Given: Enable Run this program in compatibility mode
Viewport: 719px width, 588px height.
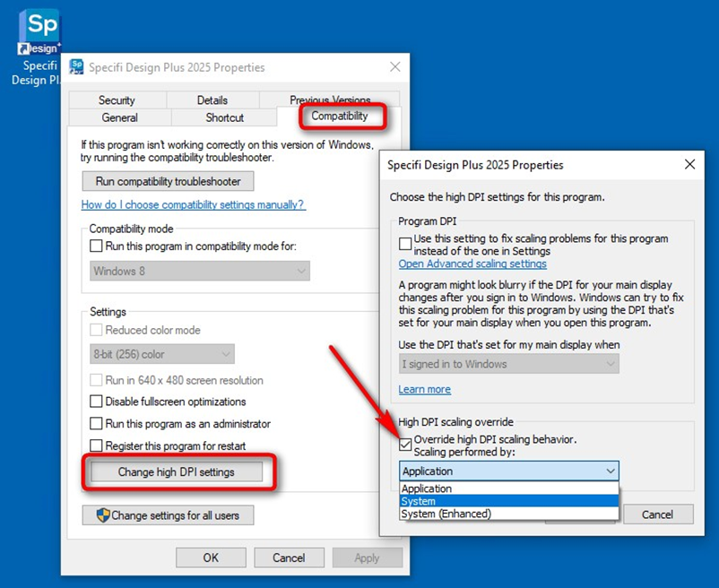Looking at the screenshot, I should (96, 246).
